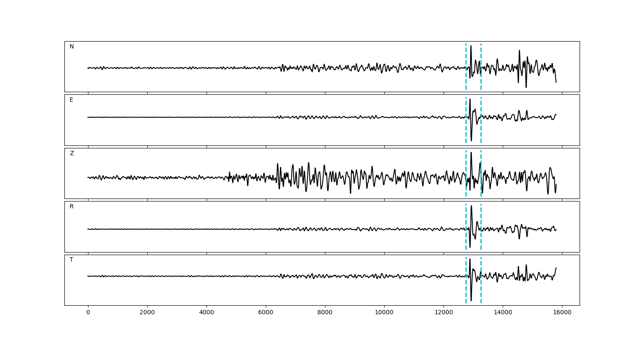Click the R component label

(x=72, y=207)
